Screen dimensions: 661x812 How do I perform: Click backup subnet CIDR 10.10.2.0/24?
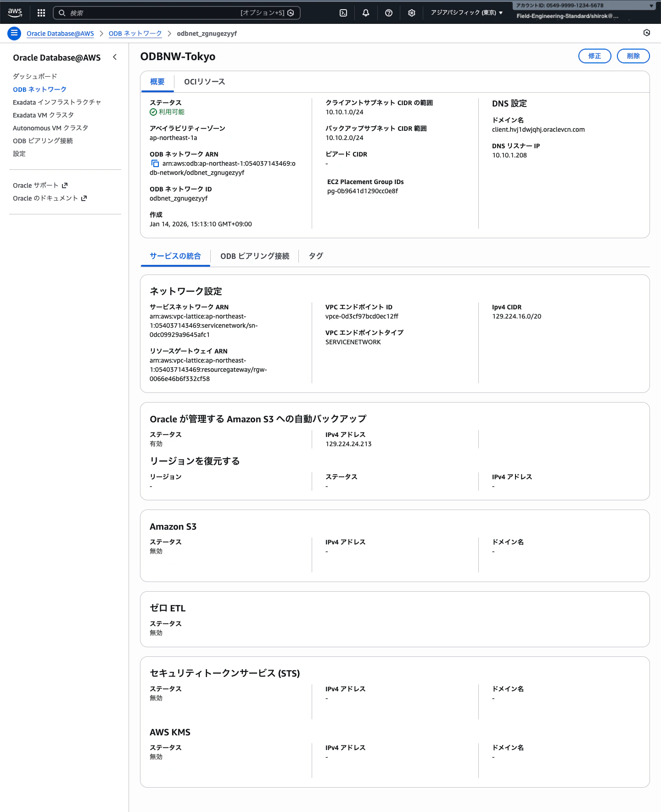pos(344,138)
